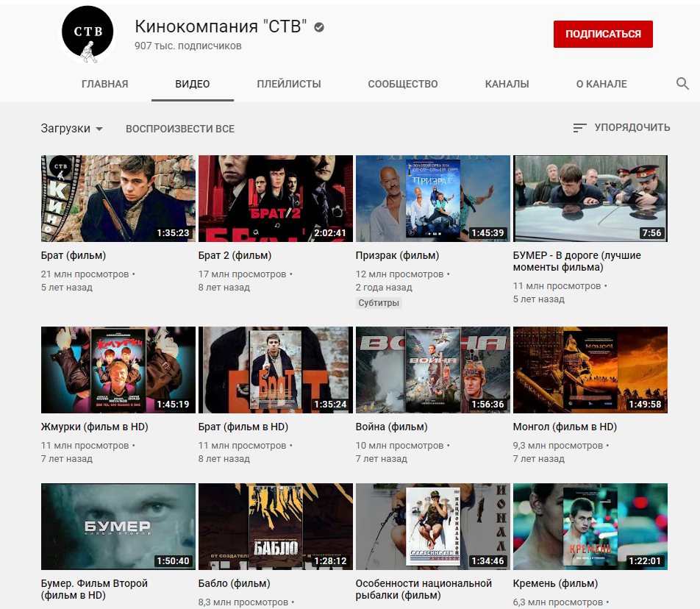700x609 pixels.
Task: Open the Брат HD thumbnail with 1:35:24 duration
Action: point(276,370)
